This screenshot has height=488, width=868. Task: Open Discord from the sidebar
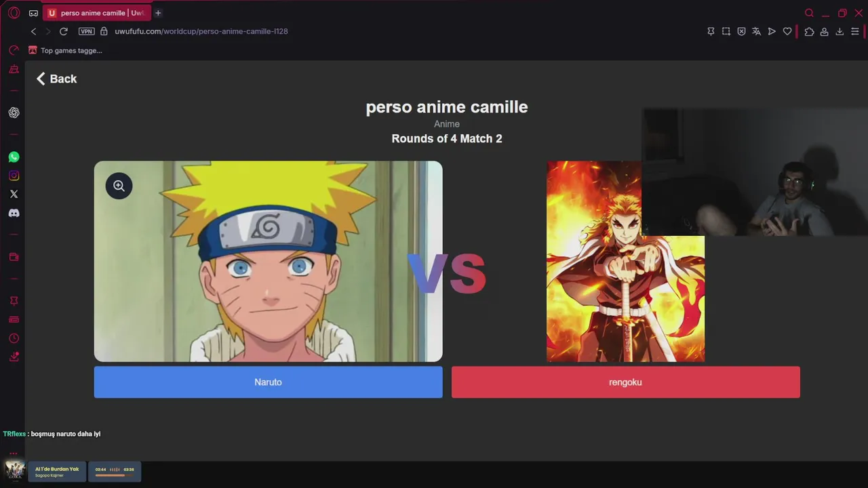14,213
